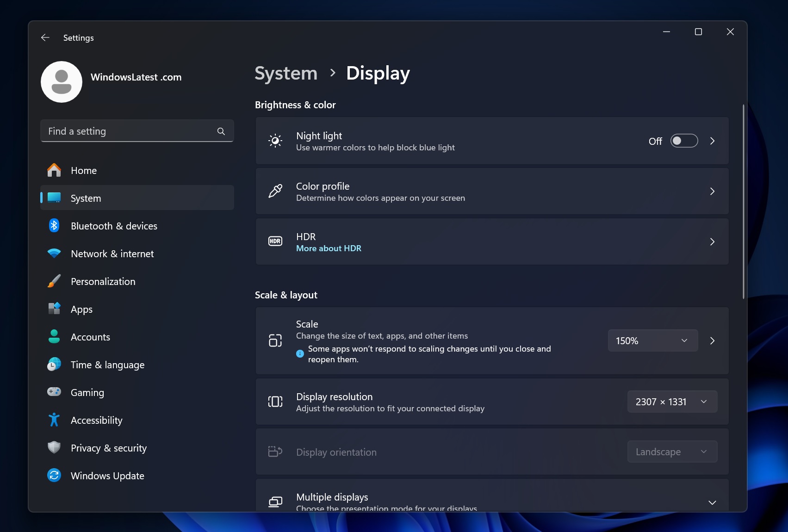Screen dimensions: 788x532
Task: Click the Network & internet Wi-Fi icon
Action: [x=54, y=254]
